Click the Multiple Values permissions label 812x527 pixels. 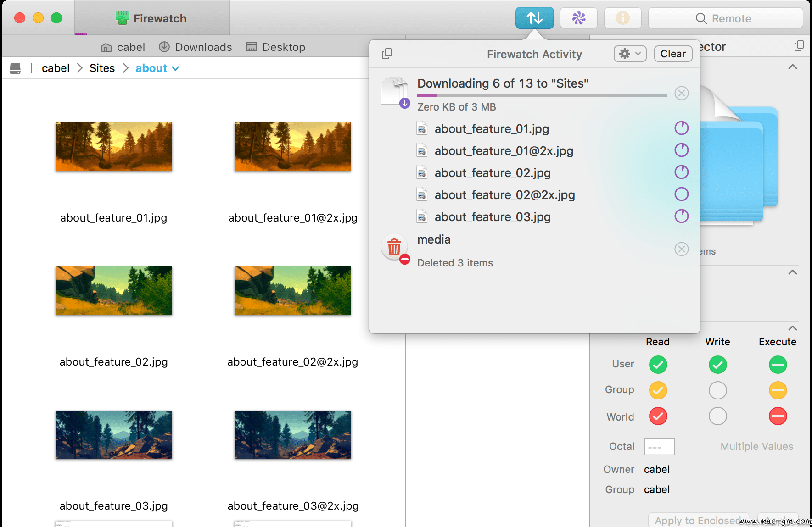click(757, 446)
